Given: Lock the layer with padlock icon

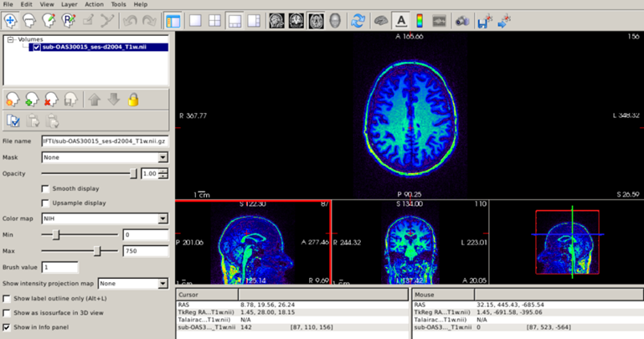Looking at the screenshot, I should click(132, 100).
